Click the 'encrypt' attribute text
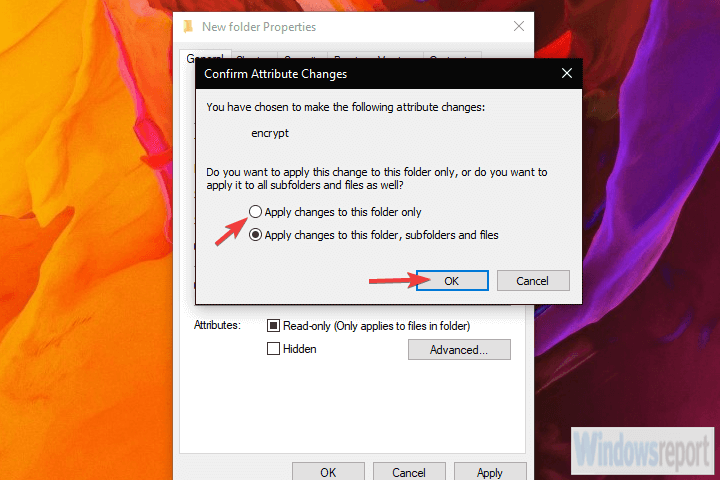The height and width of the screenshot is (480, 720). (x=270, y=133)
